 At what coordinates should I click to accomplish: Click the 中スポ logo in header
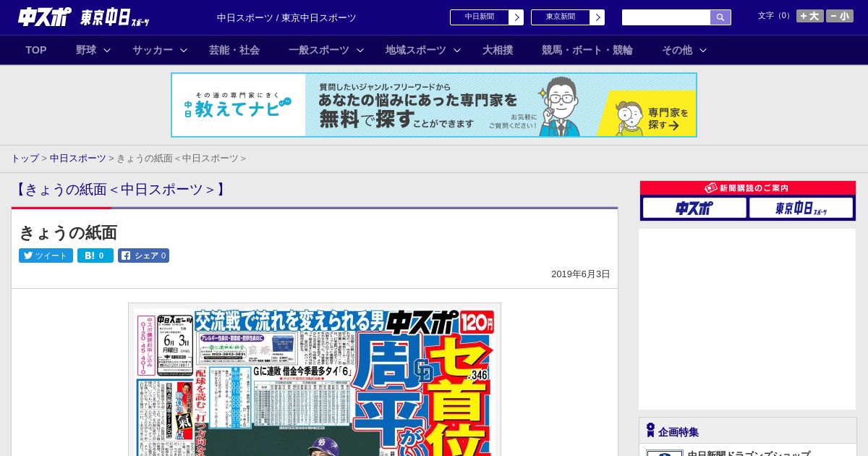tap(45, 17)
